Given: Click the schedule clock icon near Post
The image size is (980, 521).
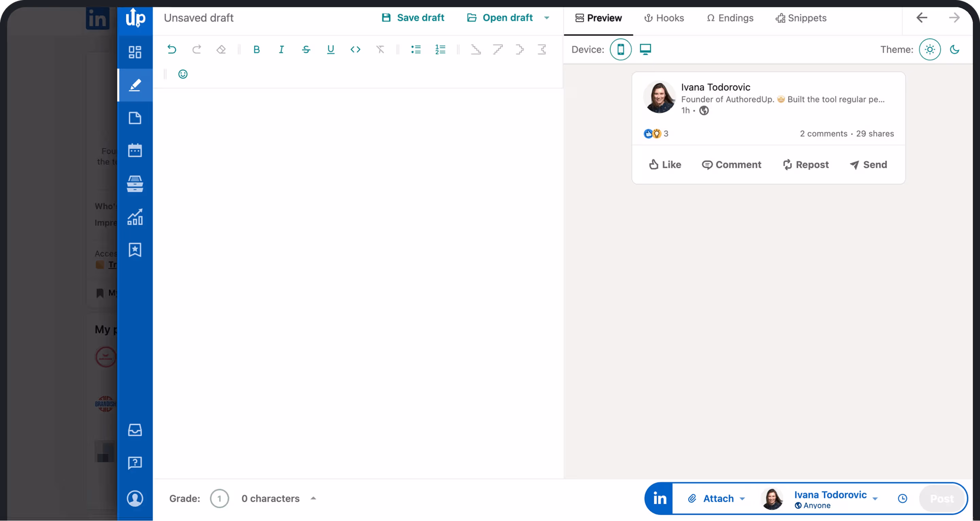Looking at the screenshot, I should [902, 499].
